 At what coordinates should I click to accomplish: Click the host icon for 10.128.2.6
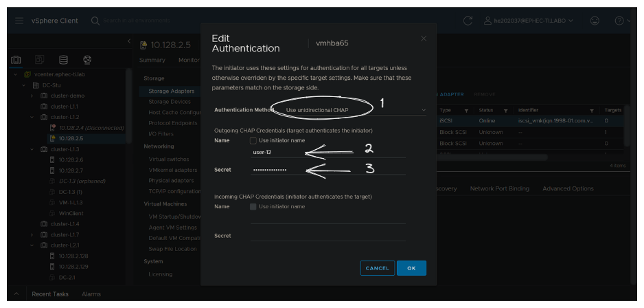pyautogui.click(x=52, y=159)
